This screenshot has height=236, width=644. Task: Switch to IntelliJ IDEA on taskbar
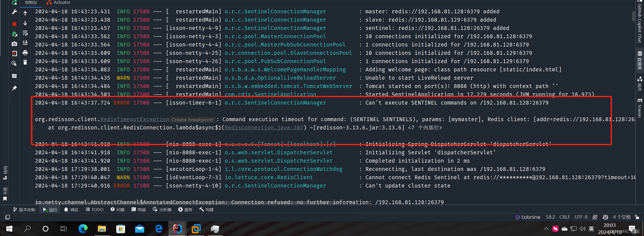pos(177,229)
